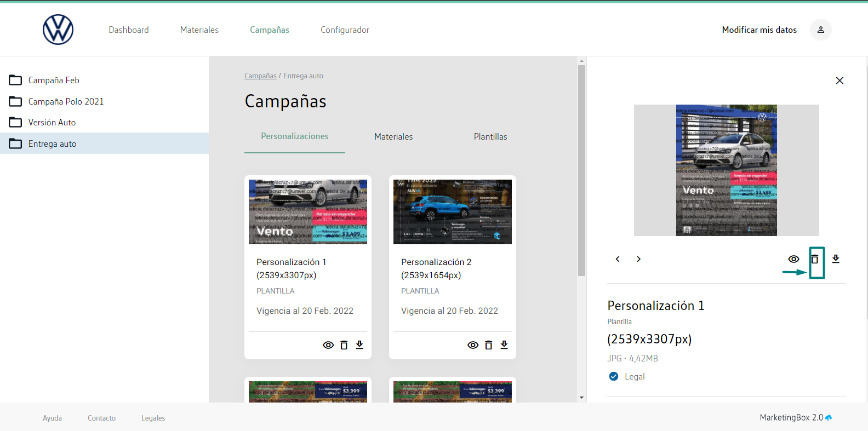Toggle the Legal checkmark
The width and height of the screenshot is (868, 431).
pos(614,376)
